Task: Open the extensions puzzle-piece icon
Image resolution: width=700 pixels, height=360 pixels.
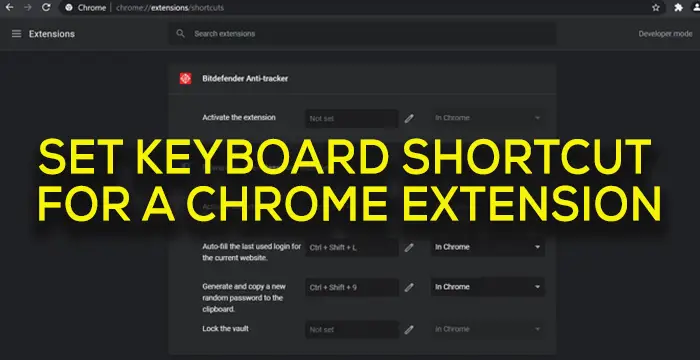Action: 678,8
